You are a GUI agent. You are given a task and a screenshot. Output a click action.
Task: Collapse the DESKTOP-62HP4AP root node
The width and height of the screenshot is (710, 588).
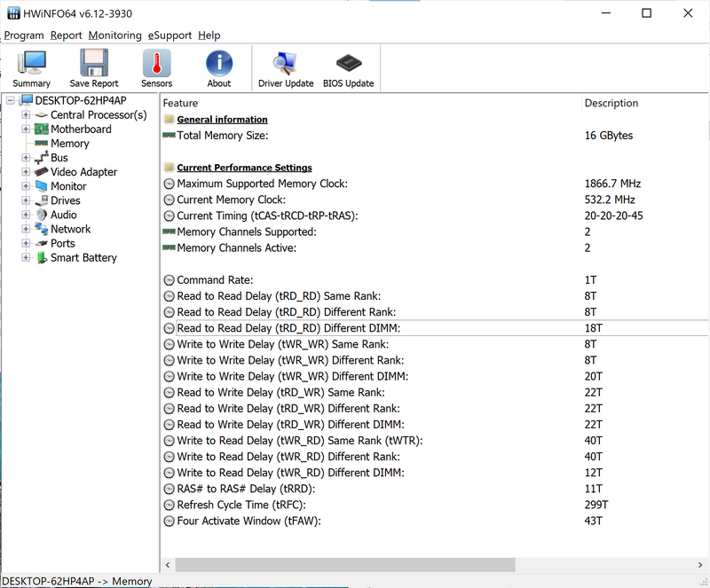(x=11, y=100)
